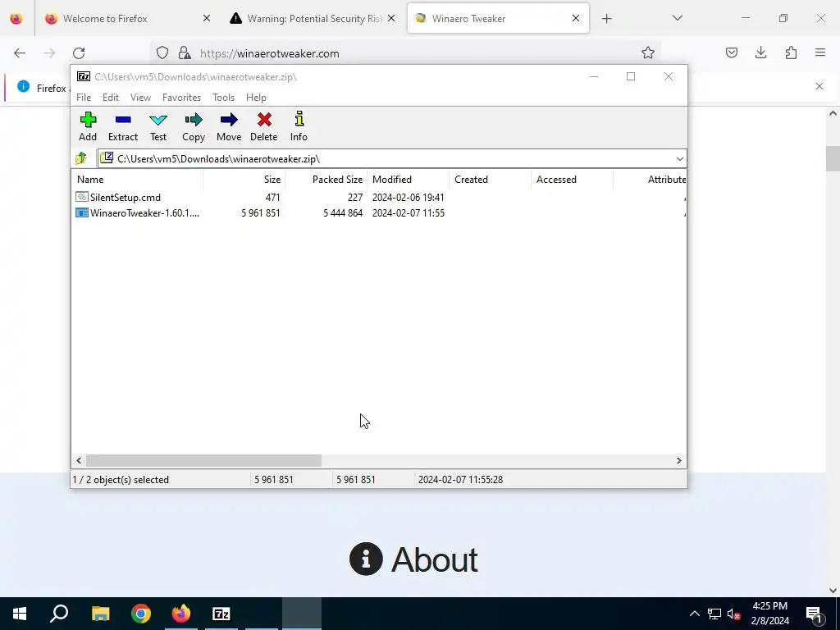Open Firefox extensions puzzle icon
840x630 pixels.
[x=791, y=52]
